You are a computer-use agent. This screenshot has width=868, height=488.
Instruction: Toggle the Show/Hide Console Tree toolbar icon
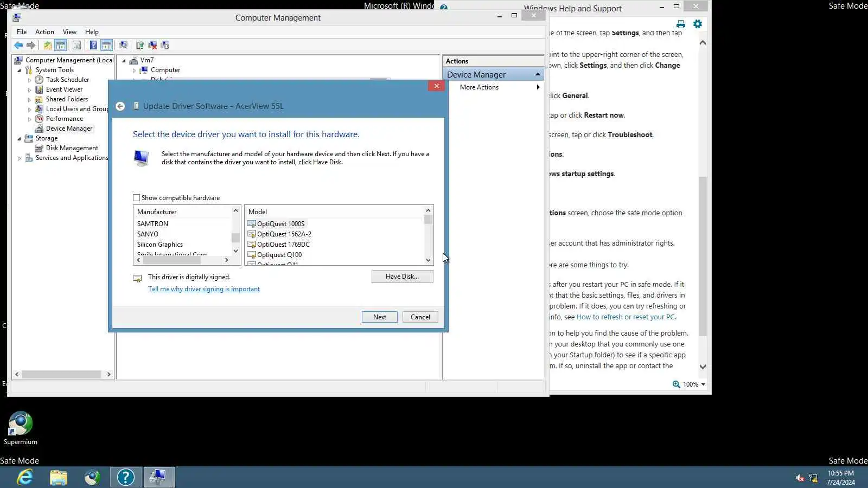click(x=61, y=46)
